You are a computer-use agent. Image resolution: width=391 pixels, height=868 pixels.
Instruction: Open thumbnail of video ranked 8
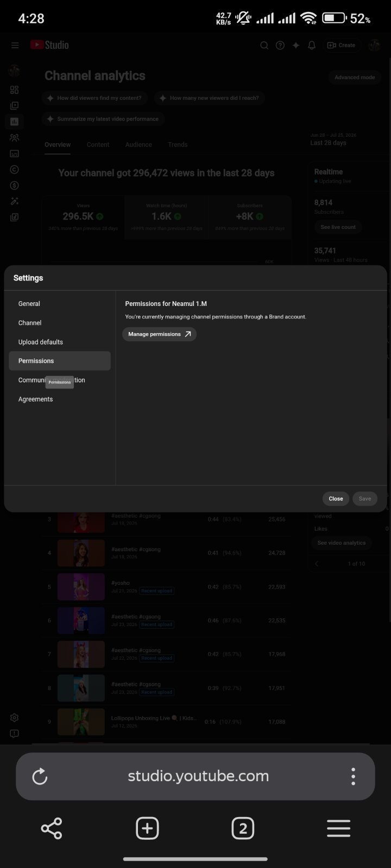[81, 688]
